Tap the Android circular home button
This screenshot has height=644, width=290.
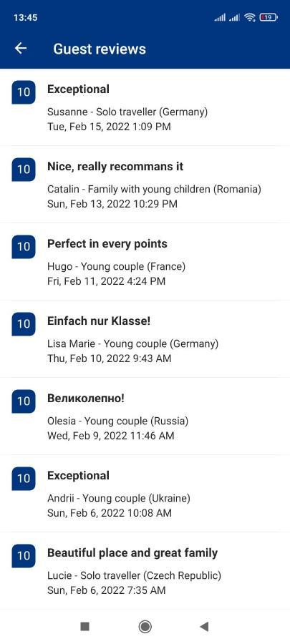pos(145,626)
